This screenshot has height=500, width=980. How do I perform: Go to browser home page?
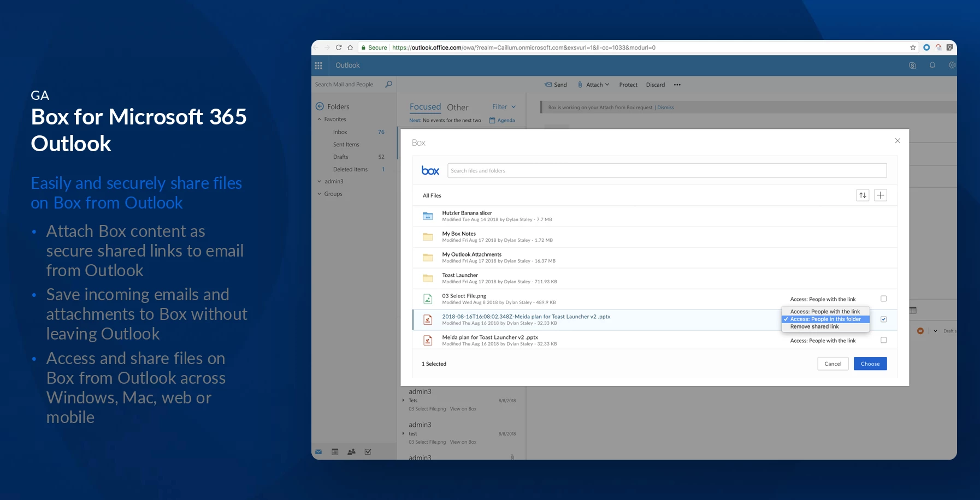coord(350,47)
